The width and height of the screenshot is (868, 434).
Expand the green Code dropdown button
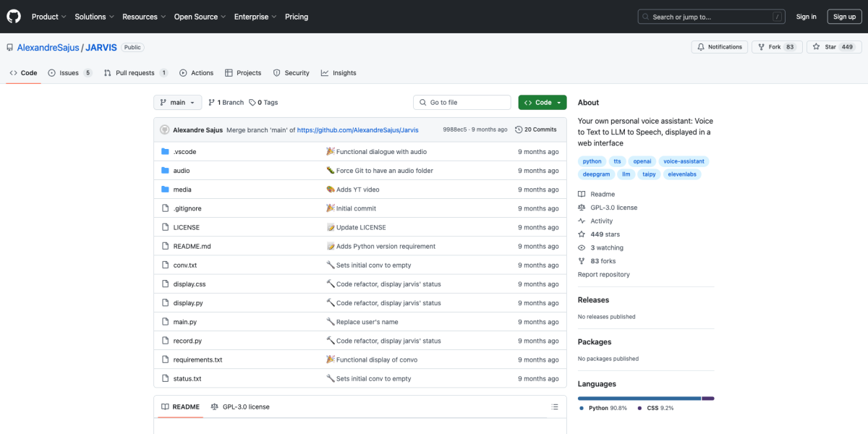click(x=542, y=103)
